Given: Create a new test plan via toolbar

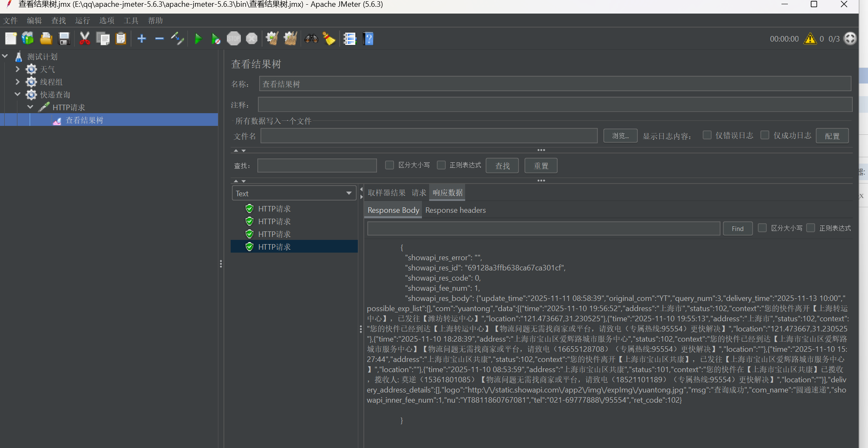Looking at the screenshot, I should coord(11,39).
